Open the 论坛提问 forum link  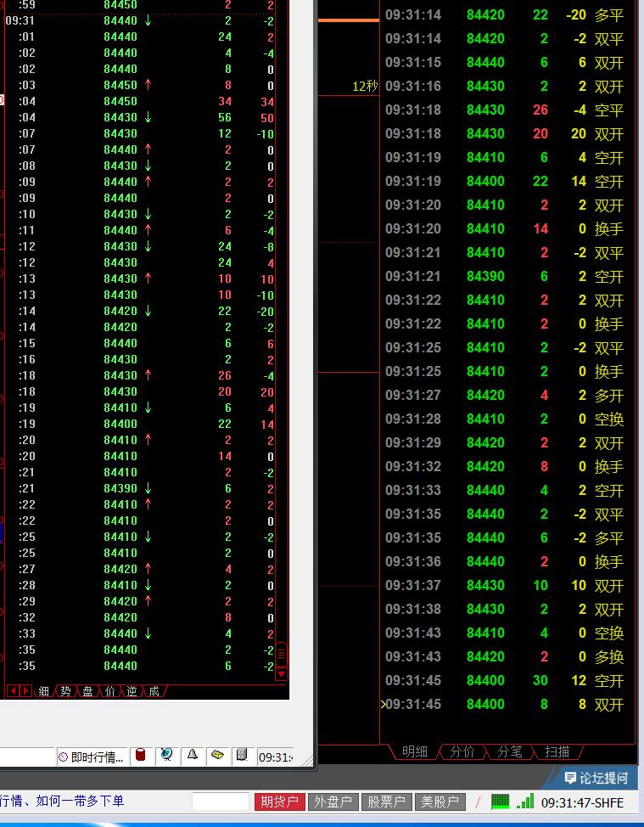(596, 778)
